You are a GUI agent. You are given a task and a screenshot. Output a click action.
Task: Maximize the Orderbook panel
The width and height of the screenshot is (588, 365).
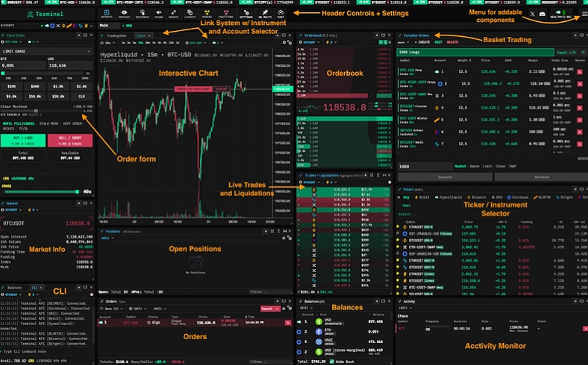coord(383,35)
